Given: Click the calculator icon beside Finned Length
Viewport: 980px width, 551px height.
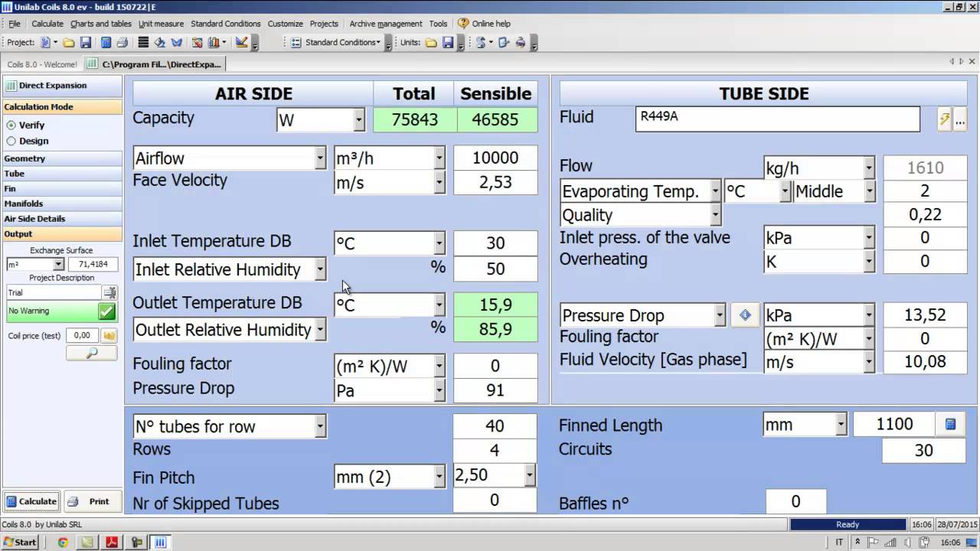Looking at the screenshot, I should click(x=950, y=424).
